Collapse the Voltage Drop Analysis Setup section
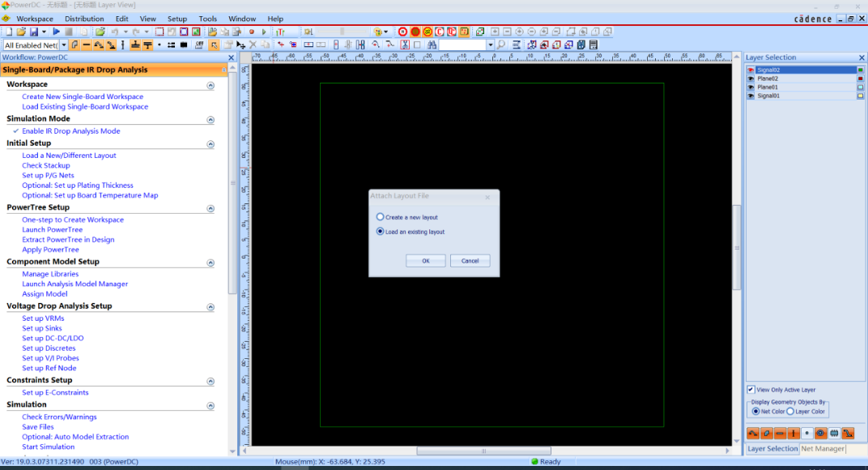This screenshot has width=868, height=470. 211,307
